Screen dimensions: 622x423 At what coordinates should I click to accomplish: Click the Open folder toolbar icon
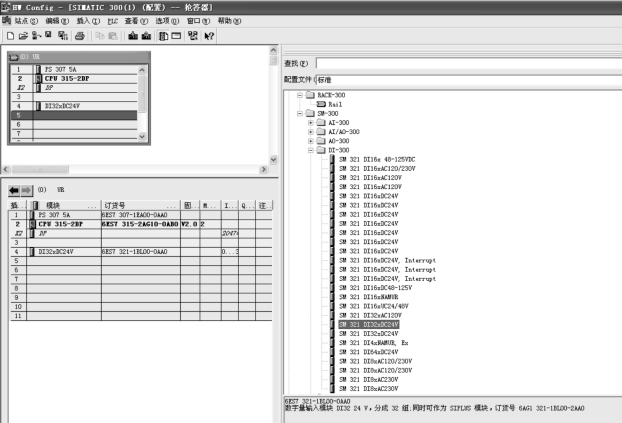(x=23, y=36)
